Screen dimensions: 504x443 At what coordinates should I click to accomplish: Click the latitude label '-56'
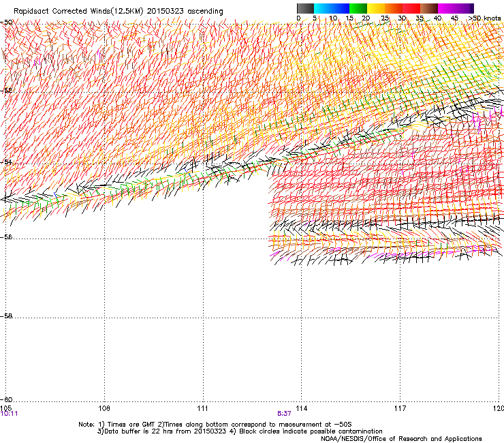click(6, 237)
